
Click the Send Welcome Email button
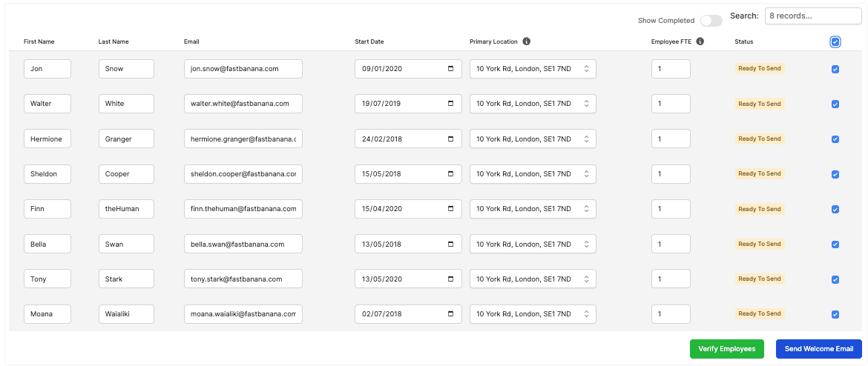click(x=819, y=349)
